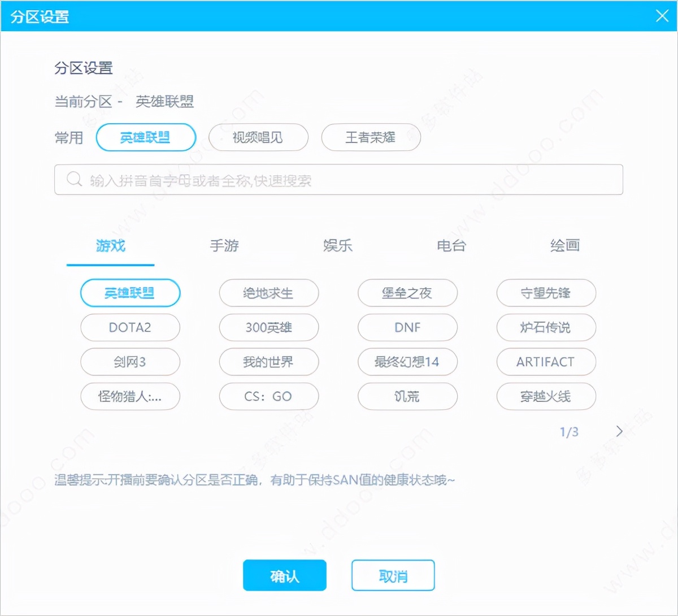
Task: Pick 守望先锋 from the game list
Action: coord(546,293)
